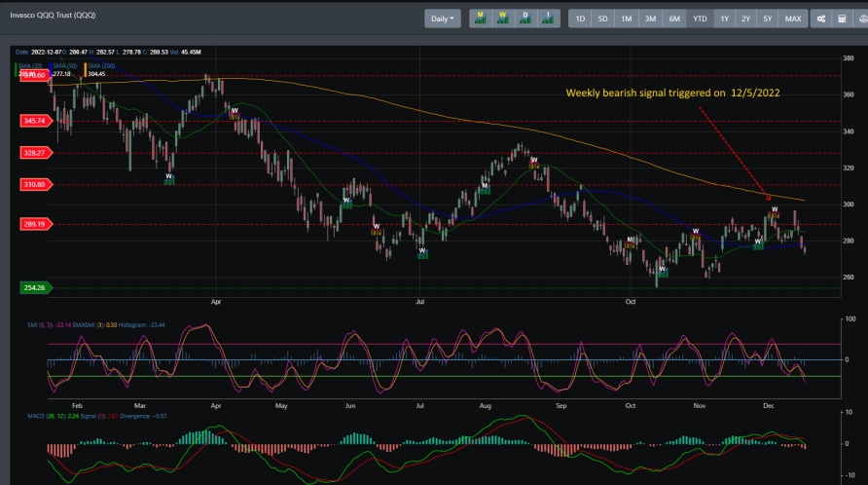Click the 345.74 resistance level label
Screen dimensions: 868x485
(35, 121)
